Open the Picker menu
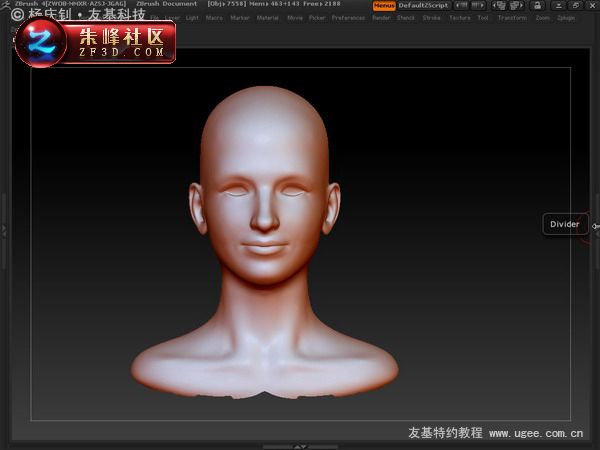 [317, 18]
